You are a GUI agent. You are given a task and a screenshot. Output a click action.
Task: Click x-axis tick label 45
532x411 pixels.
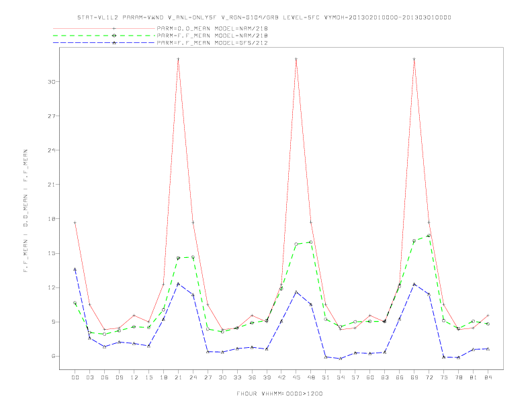pos(296,377)
